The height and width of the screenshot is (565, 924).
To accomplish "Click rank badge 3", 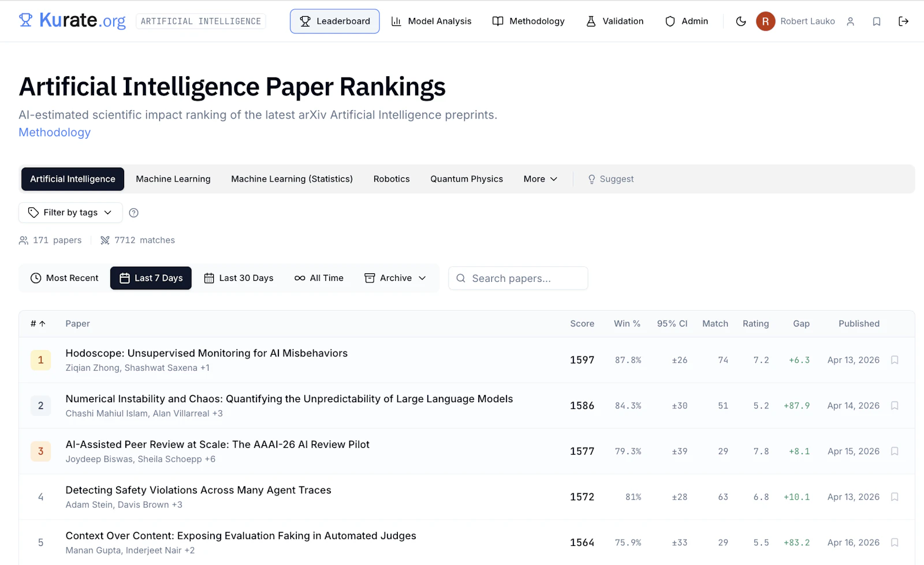I will tap(40, 451).
